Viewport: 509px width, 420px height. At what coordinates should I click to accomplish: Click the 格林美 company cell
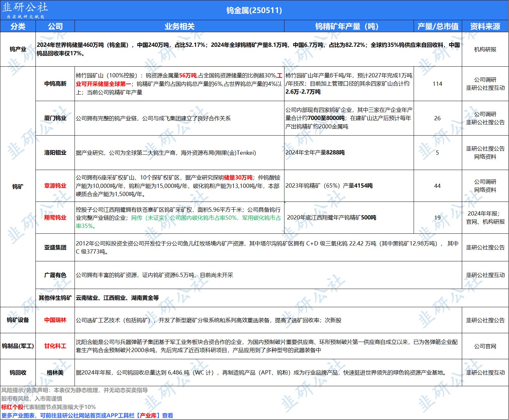coord(55,373)
